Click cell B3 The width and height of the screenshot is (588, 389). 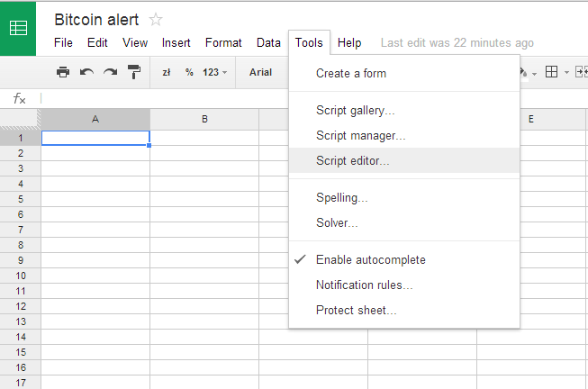(x=204, y=168)
